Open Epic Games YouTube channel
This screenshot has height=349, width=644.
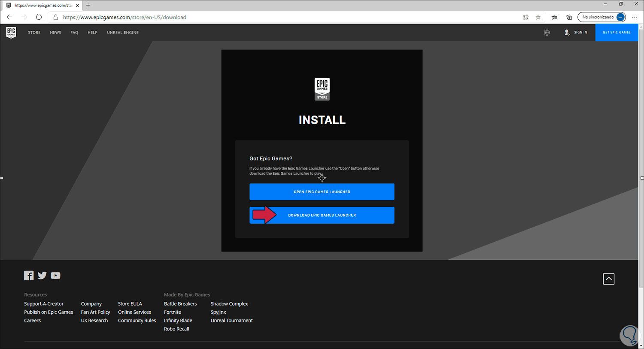pos(55,276)
